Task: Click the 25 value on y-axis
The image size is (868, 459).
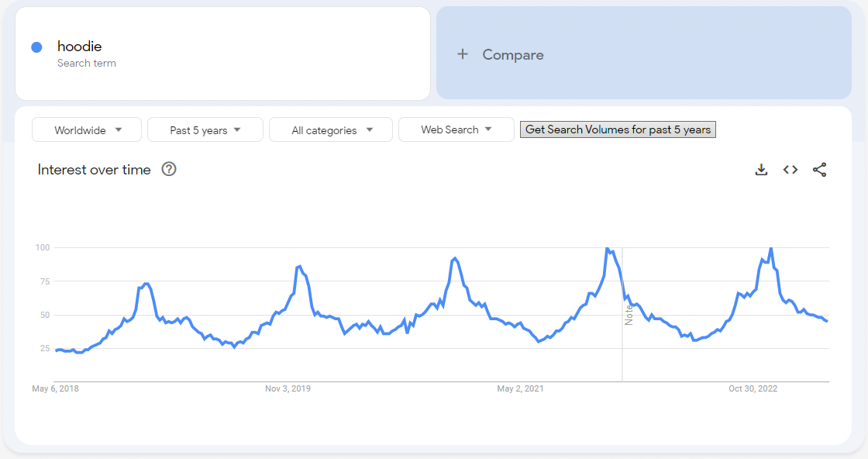Action: tap(45, 348)
